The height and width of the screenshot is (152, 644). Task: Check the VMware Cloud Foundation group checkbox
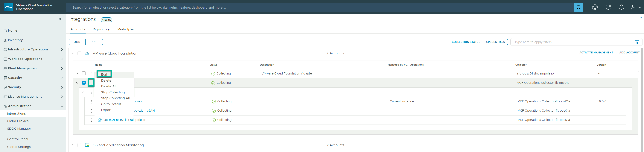[x=79, y=53]
